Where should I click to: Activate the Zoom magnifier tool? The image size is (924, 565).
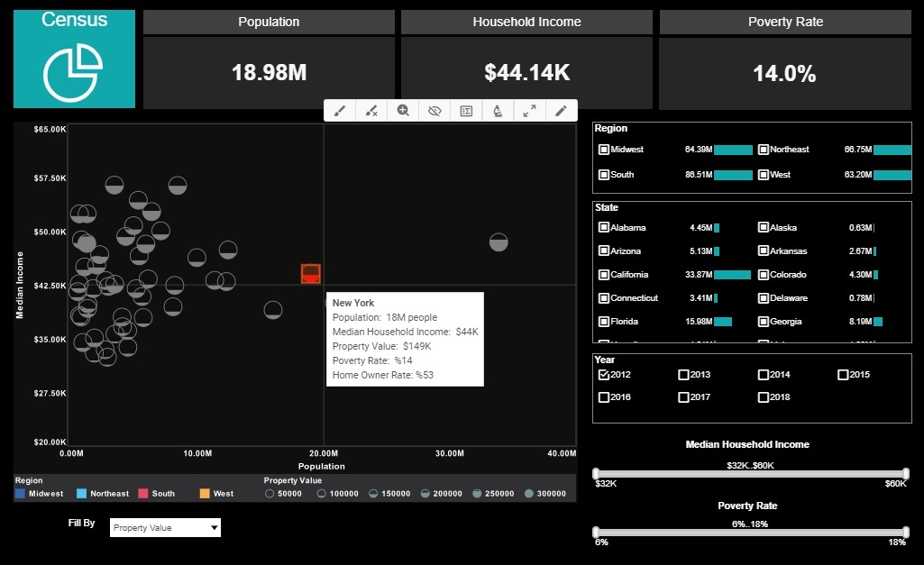click(x=403, y=111)
